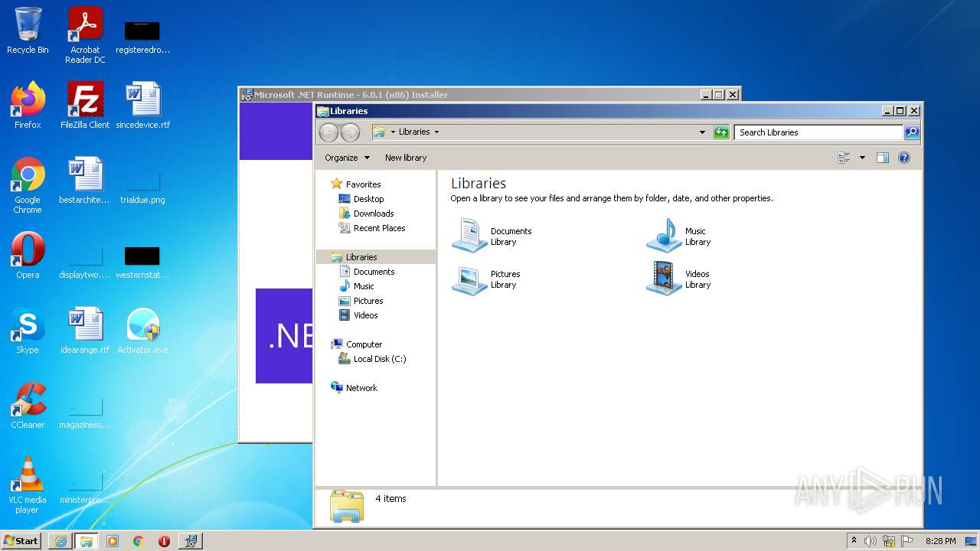This screenshot has width=980, height=551.
Task: Click the clock showing 8:28 PM
Action: [940, 541]
